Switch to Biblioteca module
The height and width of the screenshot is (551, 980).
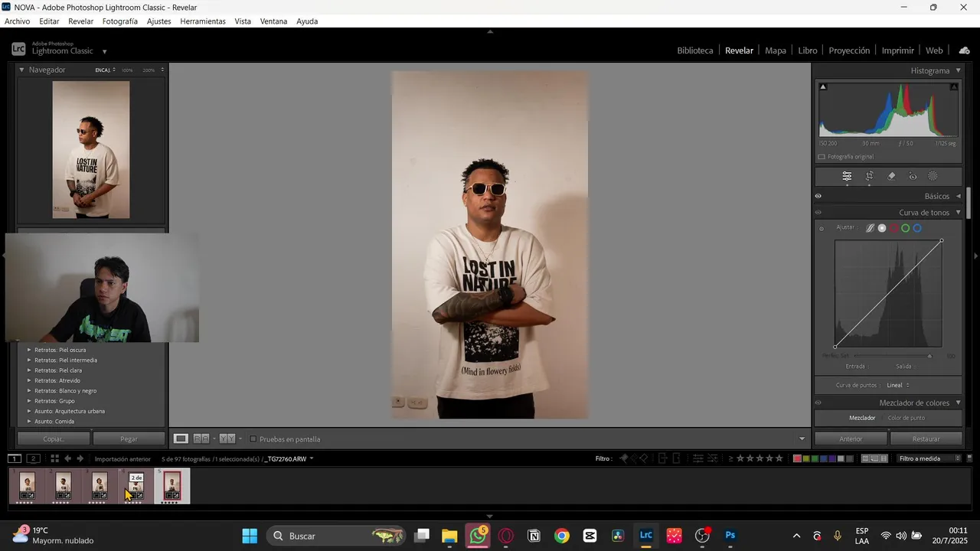(695, 51)
